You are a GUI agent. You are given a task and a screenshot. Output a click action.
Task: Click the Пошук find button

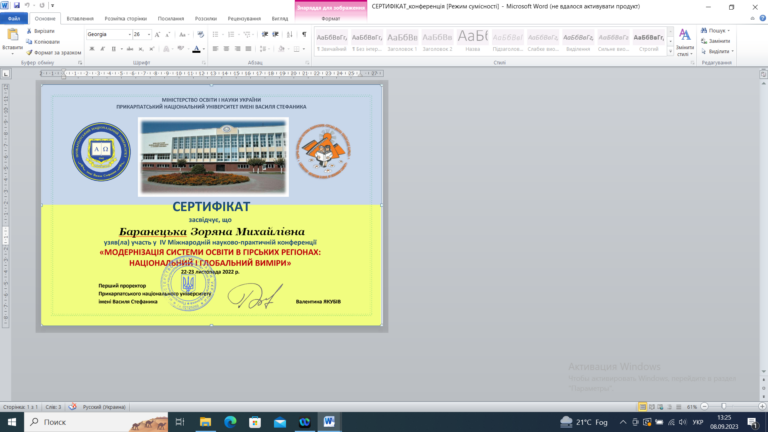(716, 30)
